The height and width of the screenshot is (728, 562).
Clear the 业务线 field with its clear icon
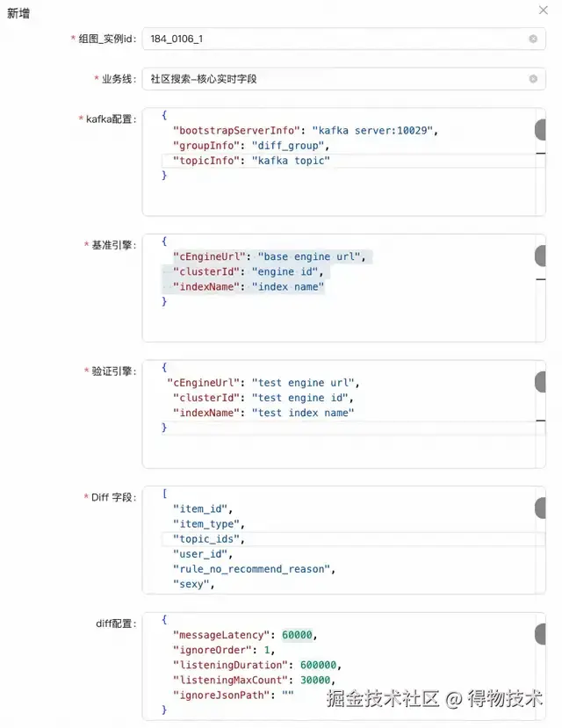coord(533,78)
